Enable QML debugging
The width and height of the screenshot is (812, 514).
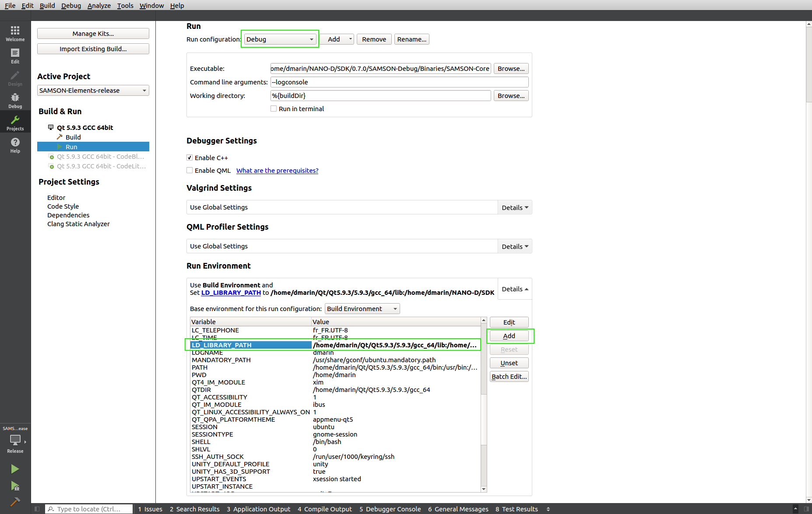[x=189, y=170]
